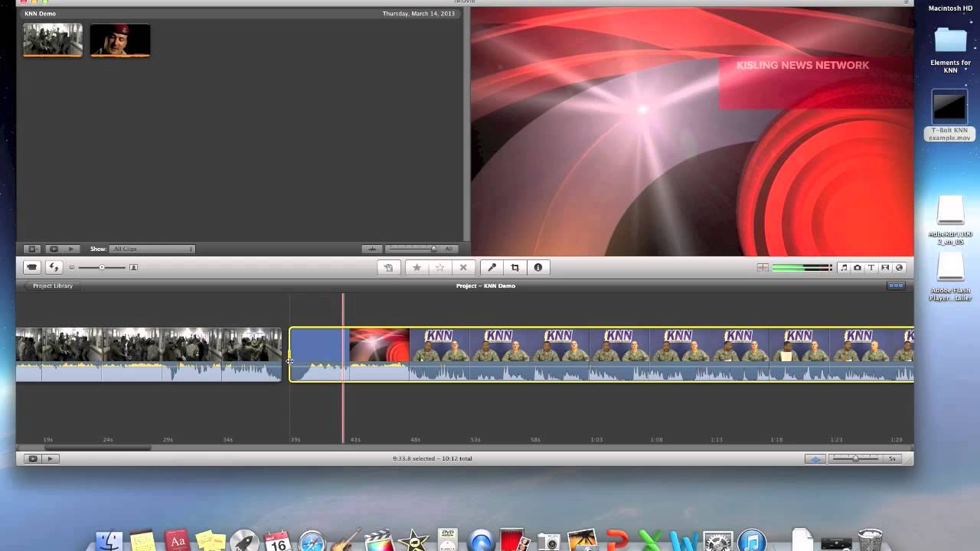Open the Trash in Dock
This screenshot has width=980, height=551.
(870, 540)
